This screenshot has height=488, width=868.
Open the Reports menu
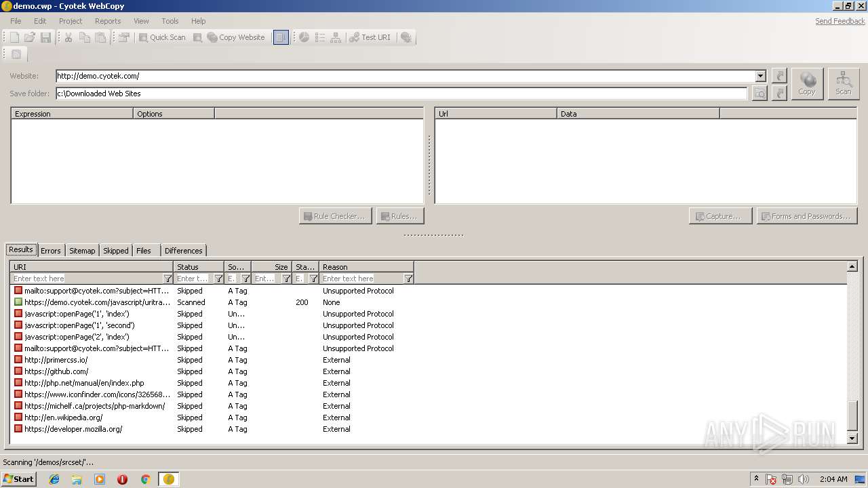point(108,21)
